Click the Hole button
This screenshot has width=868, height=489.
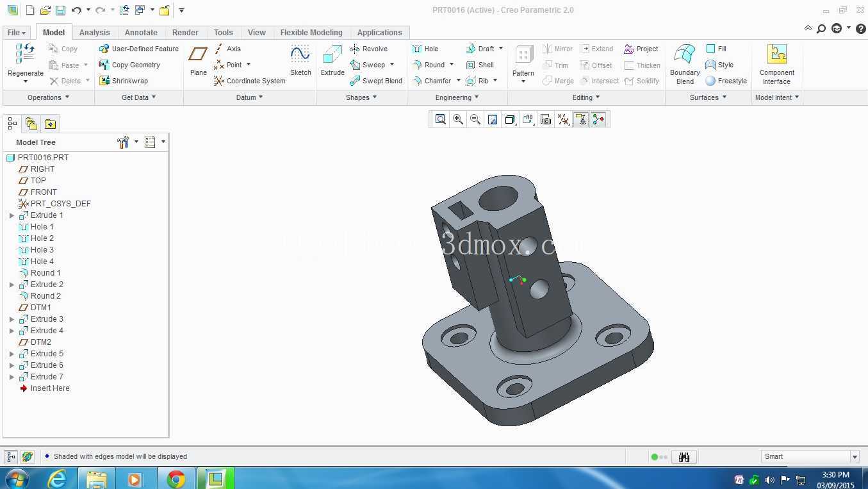click(x=425, y=49)
